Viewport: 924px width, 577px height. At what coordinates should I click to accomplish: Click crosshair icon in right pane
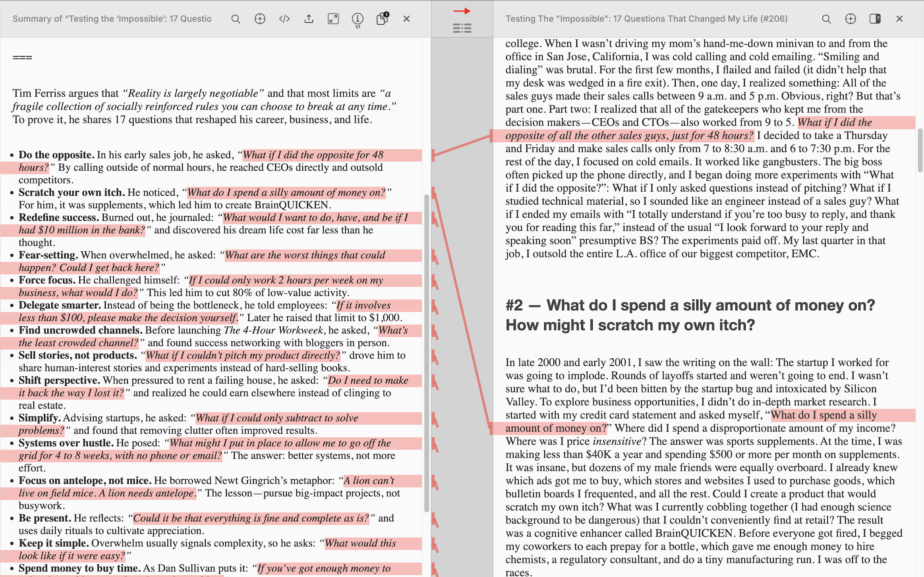coord(851,19)
